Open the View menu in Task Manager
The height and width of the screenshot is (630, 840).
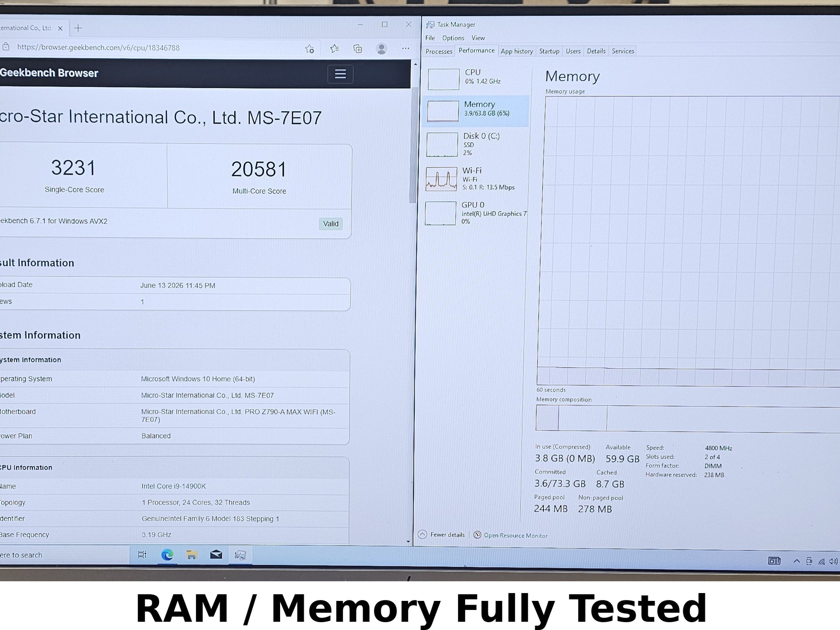click(478, 38)
